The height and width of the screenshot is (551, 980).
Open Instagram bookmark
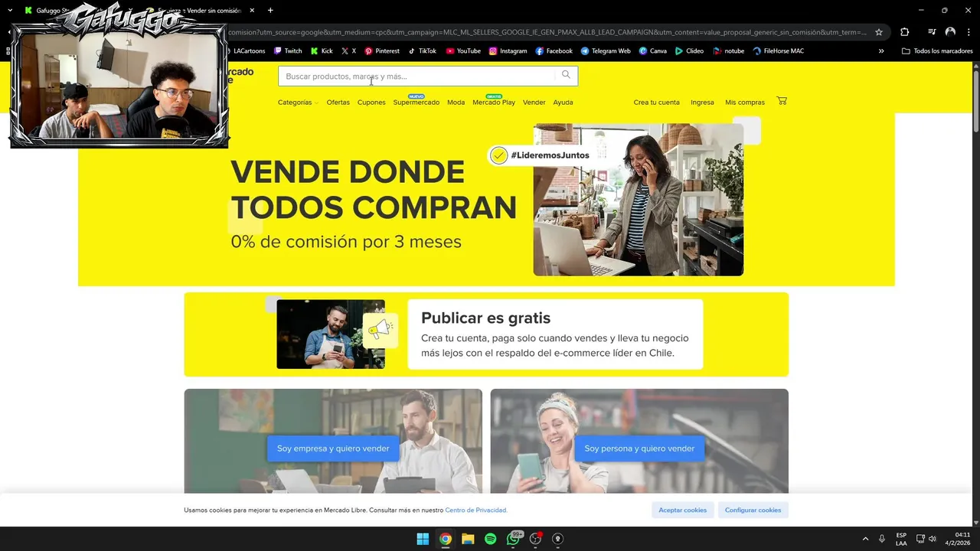pyautogui.click(x=508, y=51)
